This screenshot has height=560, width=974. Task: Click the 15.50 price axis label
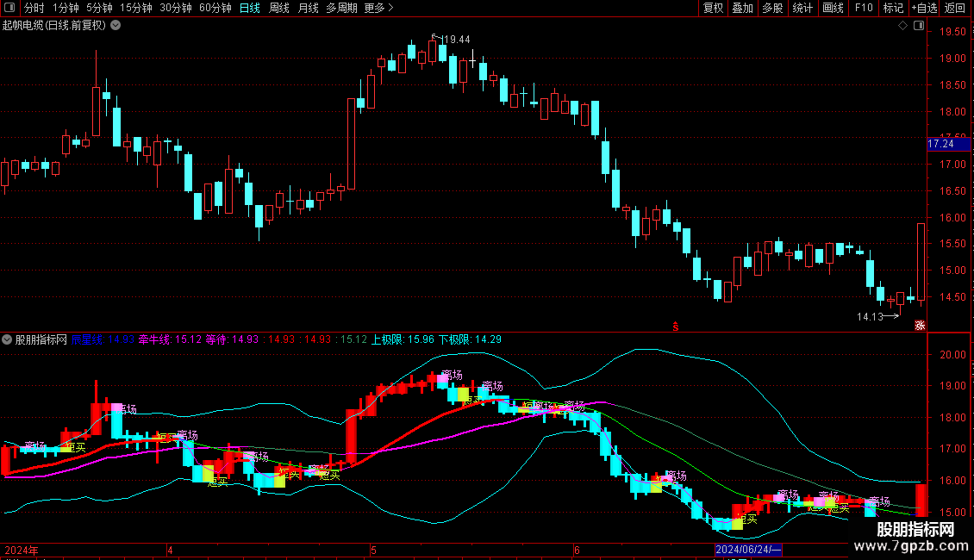click(952, 244)
